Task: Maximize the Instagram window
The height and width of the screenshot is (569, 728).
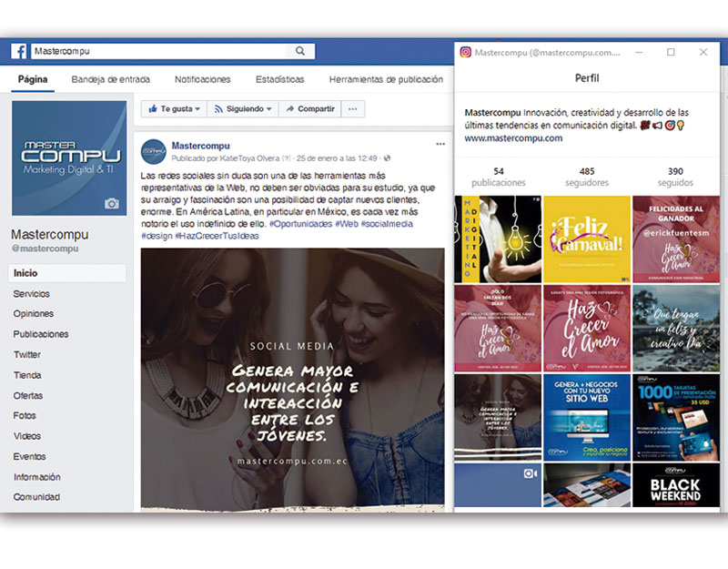Action: point(671,52)
